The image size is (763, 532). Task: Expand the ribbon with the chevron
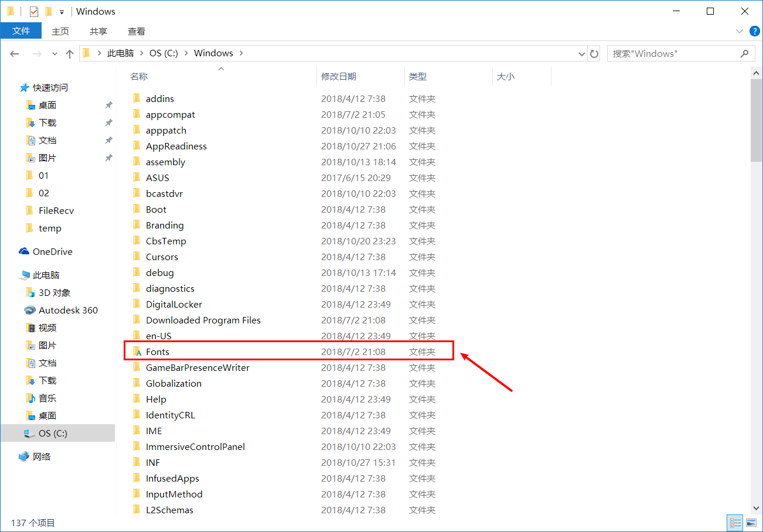click(x=740, y=31)
